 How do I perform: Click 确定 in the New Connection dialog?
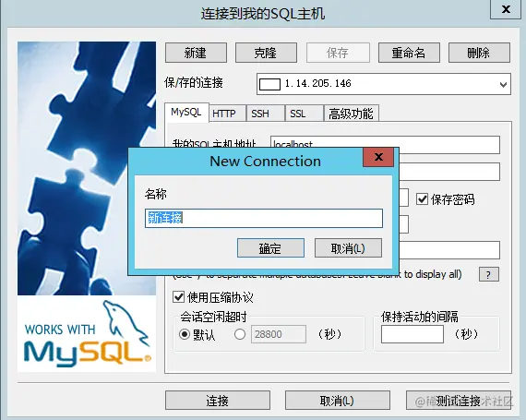pos(270,248)
